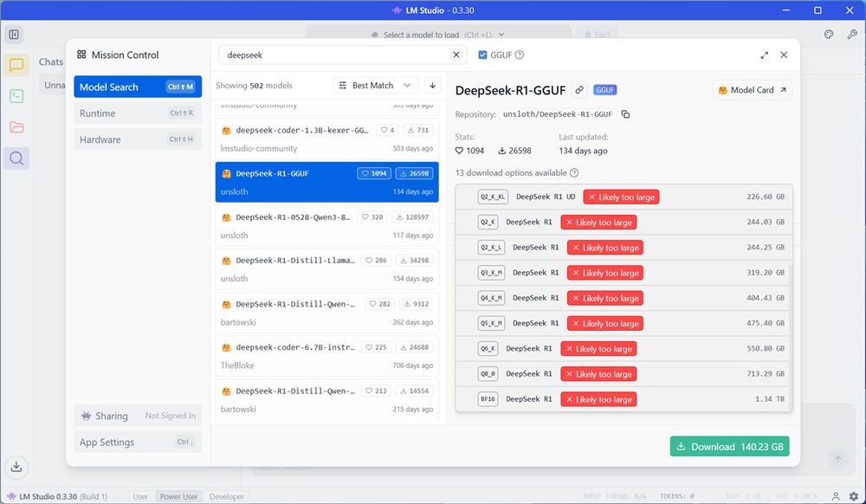The image size is (866, 504).
Task: Open the Runtime tab
Action: (x=138, y=113)
